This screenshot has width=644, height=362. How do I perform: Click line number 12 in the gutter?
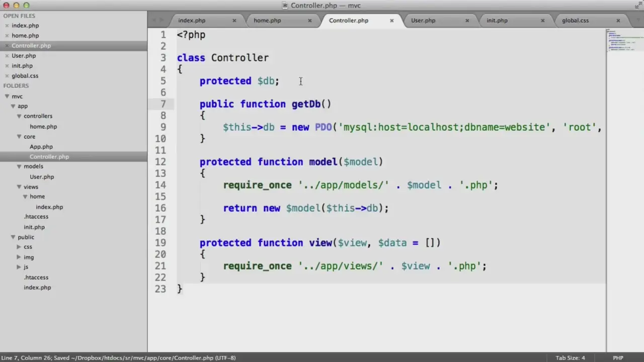(160, 162)
